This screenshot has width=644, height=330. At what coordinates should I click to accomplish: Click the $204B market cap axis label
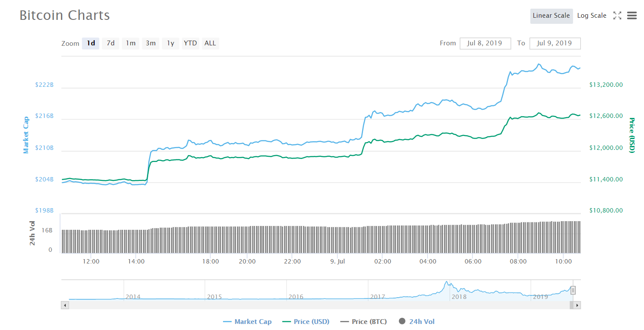45,179
